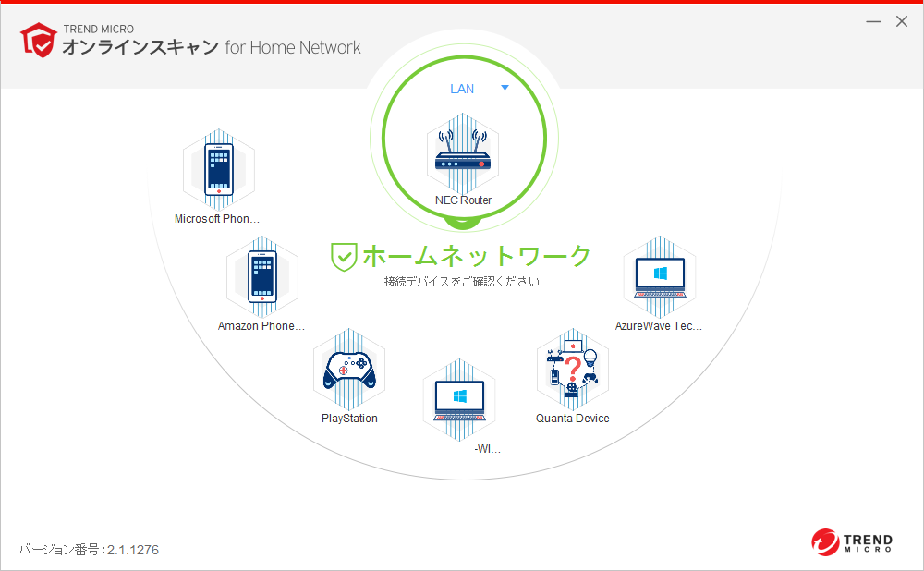
Task: Select the PlayStation controller icon
Action: [349, 370]
